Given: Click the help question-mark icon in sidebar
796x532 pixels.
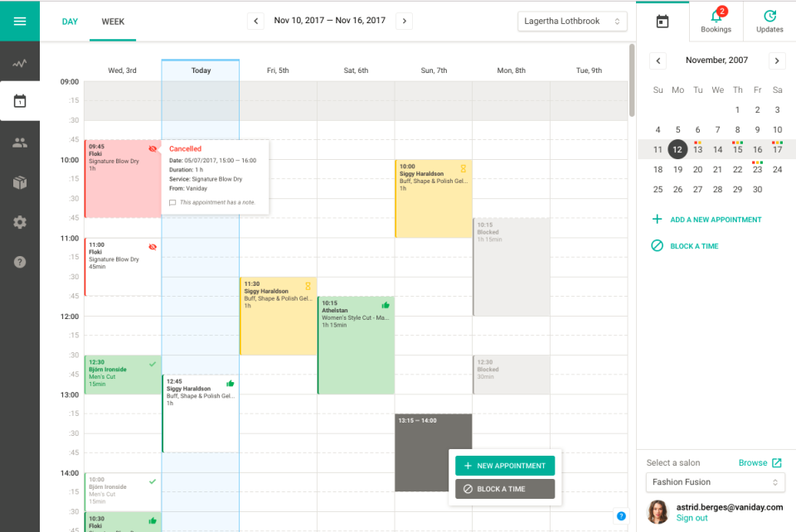Looking at the screenshot, I should point(20,262).
